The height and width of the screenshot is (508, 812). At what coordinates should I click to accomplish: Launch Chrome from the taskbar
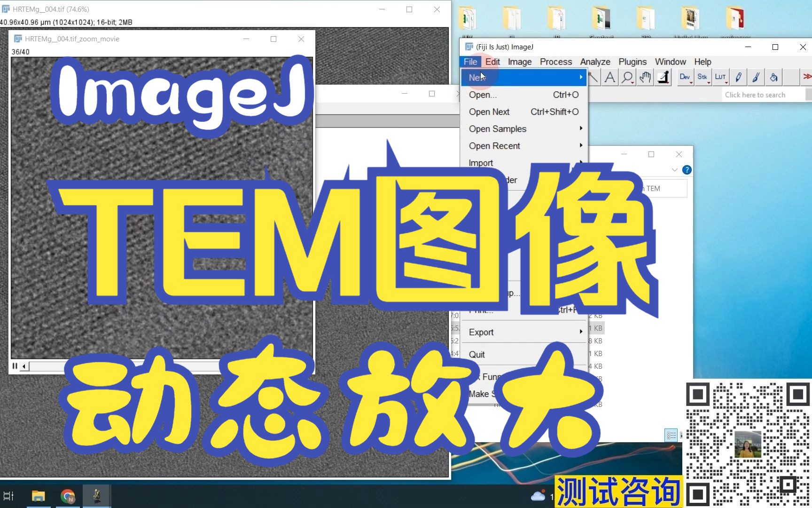click(x=67, y=496)
